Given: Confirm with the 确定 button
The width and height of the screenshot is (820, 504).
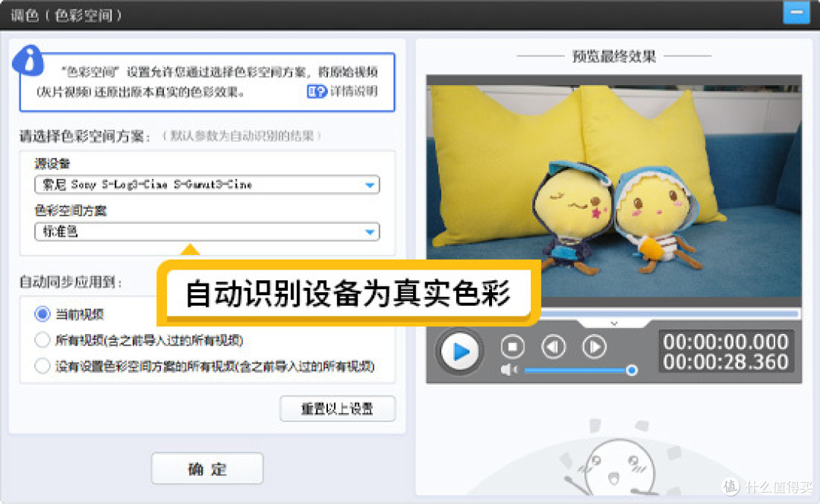Looking at the screenshot, I should (x=207, y=468).
